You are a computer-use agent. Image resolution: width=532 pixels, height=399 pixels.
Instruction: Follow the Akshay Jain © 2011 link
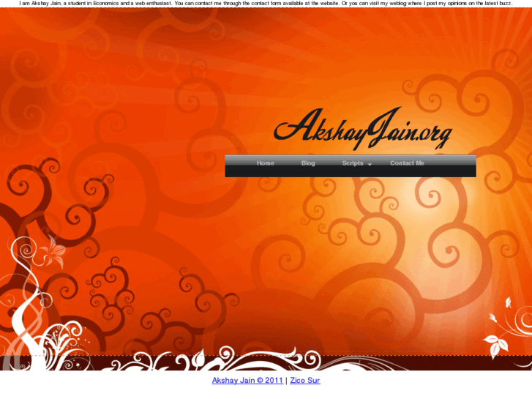[247, 380]
